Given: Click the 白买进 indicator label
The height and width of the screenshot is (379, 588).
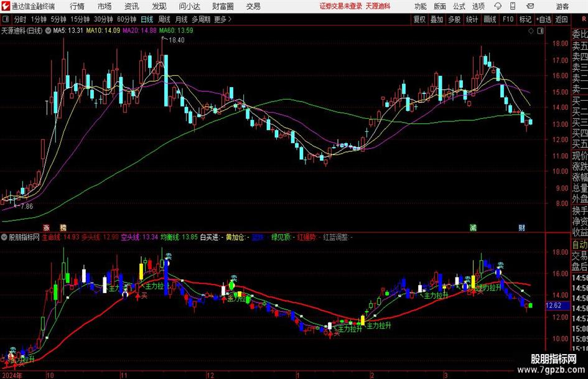Looking at the screenshot, I should point(212,237).
